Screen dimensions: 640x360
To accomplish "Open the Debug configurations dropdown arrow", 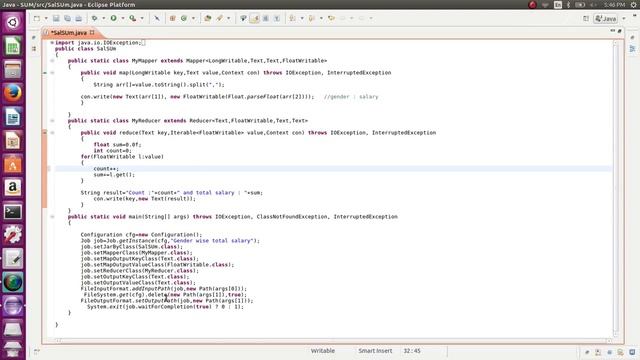I will 103,18.
